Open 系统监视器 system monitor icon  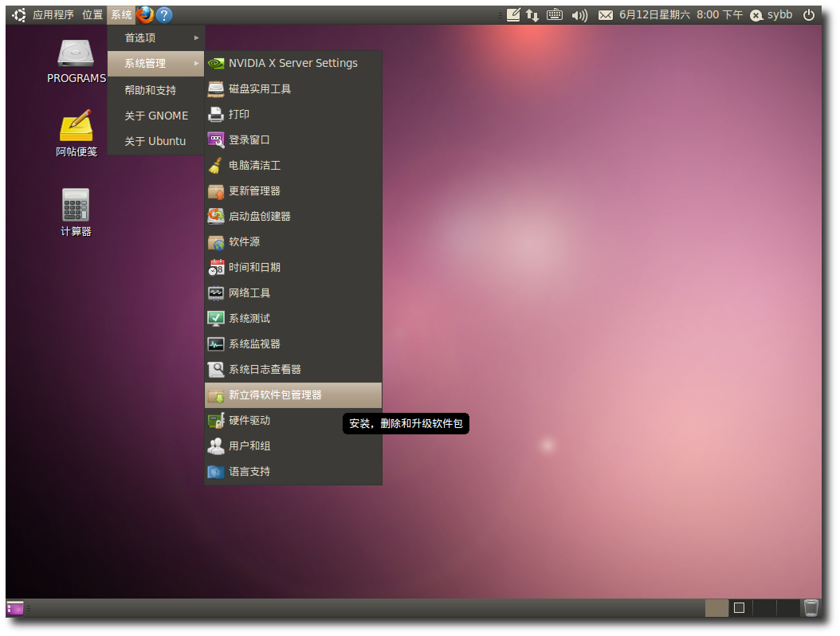coord(216,344)
